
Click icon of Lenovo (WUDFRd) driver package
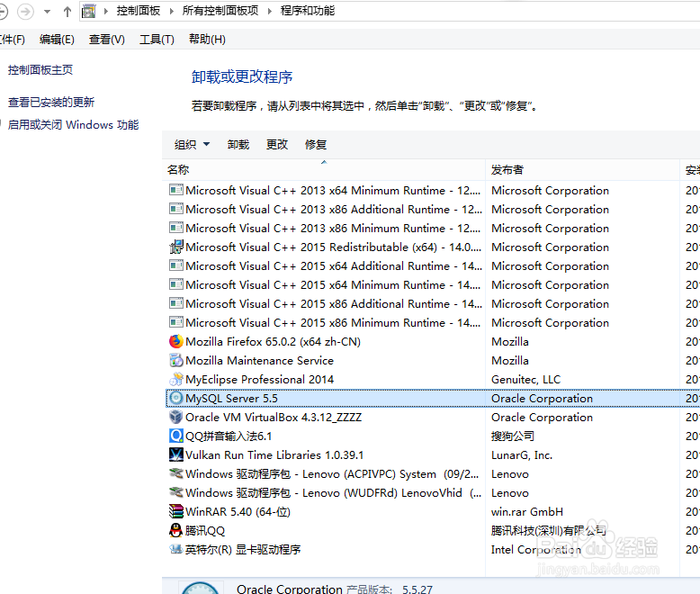tap(175, 492)
